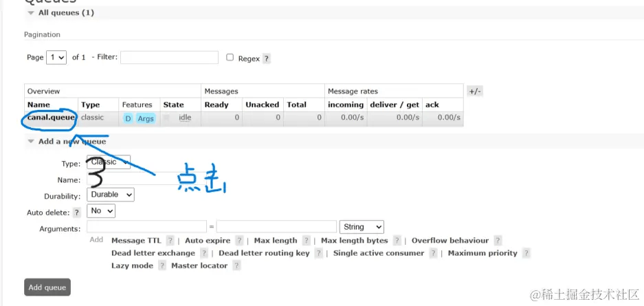Click the Filter text input field
This screenshot has height=306, width=644.
click(169, 58)
